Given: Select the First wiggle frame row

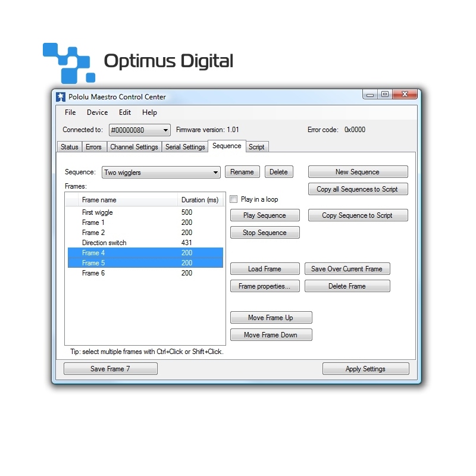Looking at the screenshot, I should (145, 212).
